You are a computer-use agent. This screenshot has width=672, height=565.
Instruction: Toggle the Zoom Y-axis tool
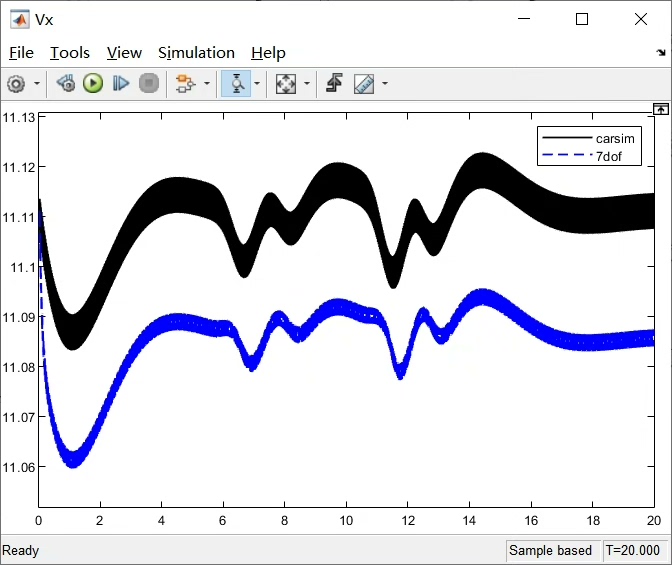pyautogui.click(x=236, y=84)
